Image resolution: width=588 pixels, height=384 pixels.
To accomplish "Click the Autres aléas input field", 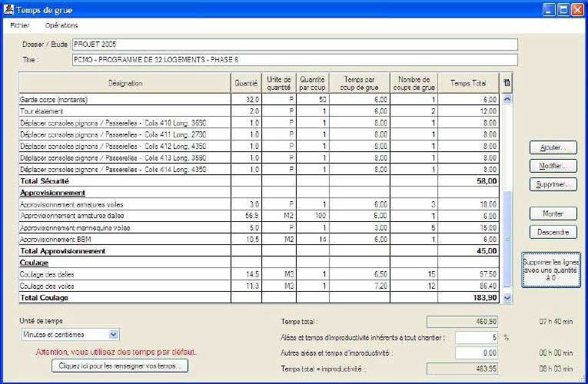I will (477, 353).
